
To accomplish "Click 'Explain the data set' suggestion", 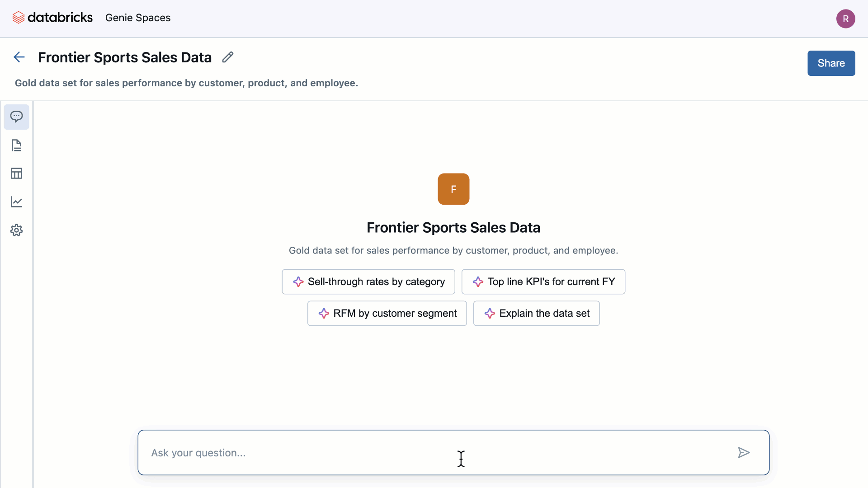I will point(536,313).
